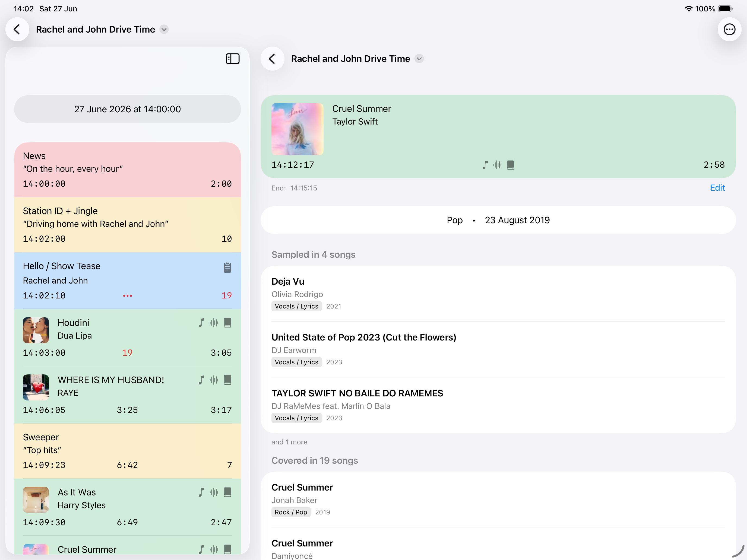Viewport: 747px width, 560px height.
Task: Select the Sweeper "Top hits" item
Action: tap(128, 451)
